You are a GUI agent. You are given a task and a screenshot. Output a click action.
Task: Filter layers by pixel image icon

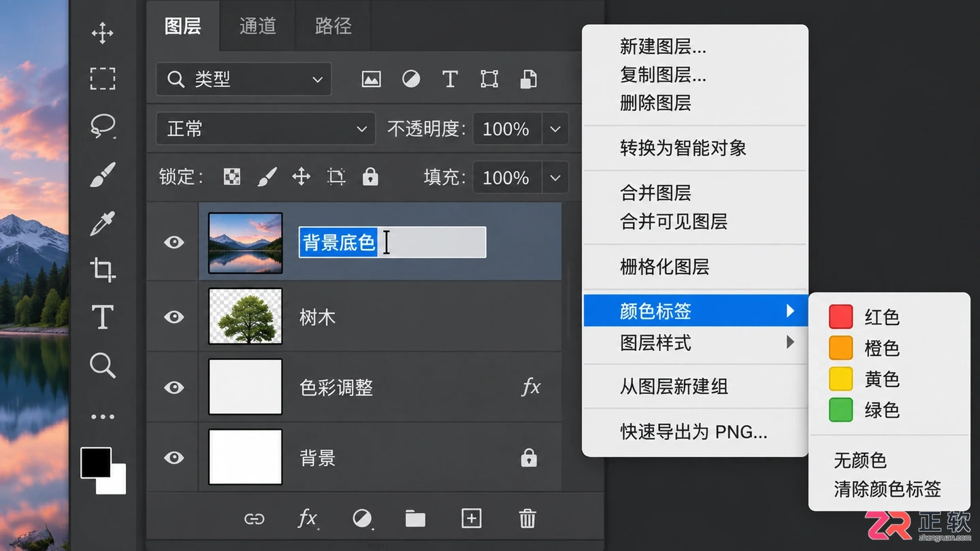tap(371, 80)
